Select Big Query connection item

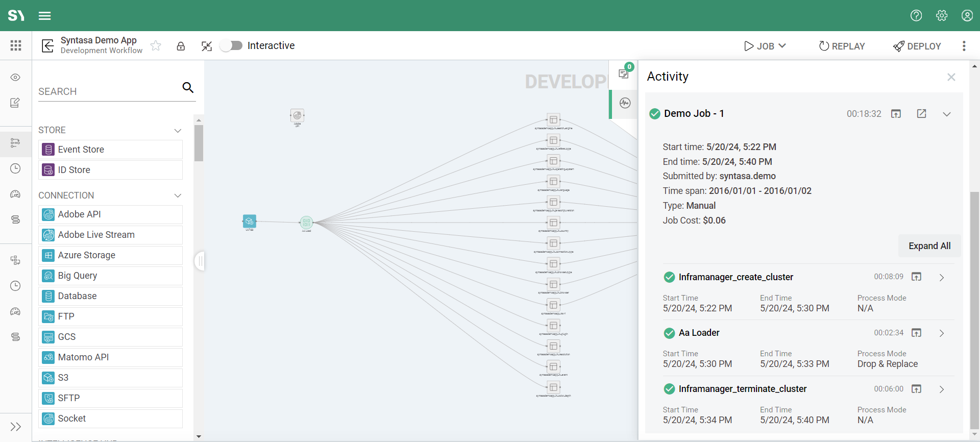pyautogui.click(x=111, y=276)
